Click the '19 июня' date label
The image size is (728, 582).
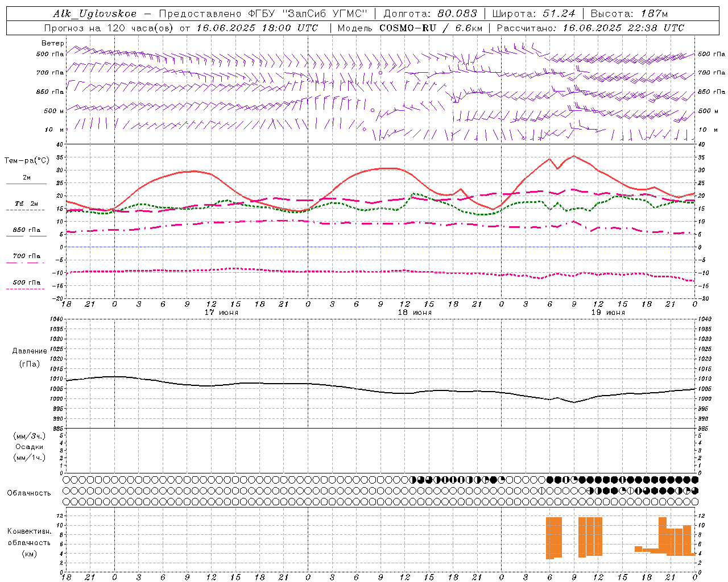click(x=608, y=313)
